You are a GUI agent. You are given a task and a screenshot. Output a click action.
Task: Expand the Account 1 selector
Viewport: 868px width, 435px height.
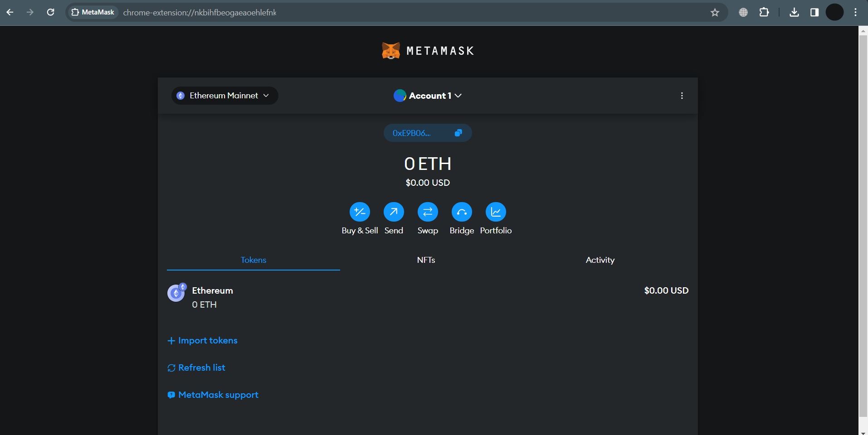click(427, 96)
